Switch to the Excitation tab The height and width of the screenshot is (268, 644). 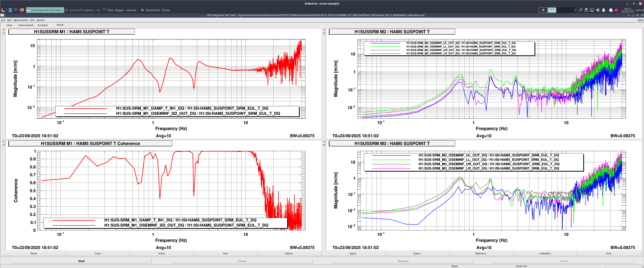point(43,25)
